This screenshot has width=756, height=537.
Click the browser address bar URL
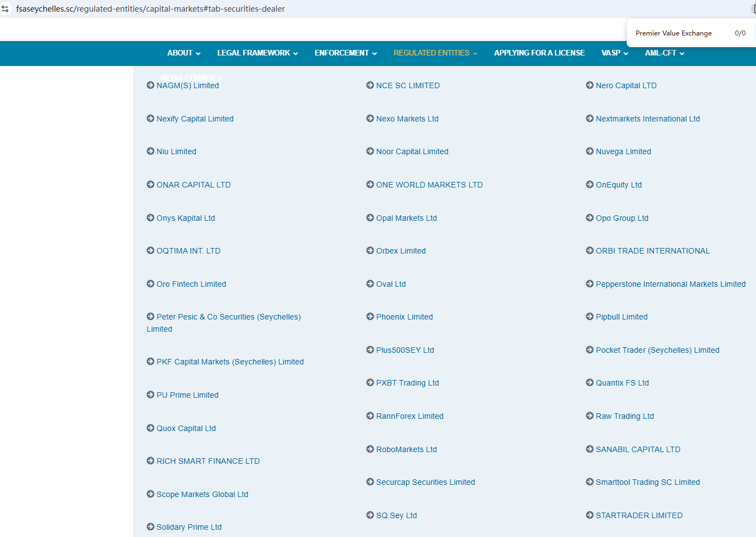(150, 9)
